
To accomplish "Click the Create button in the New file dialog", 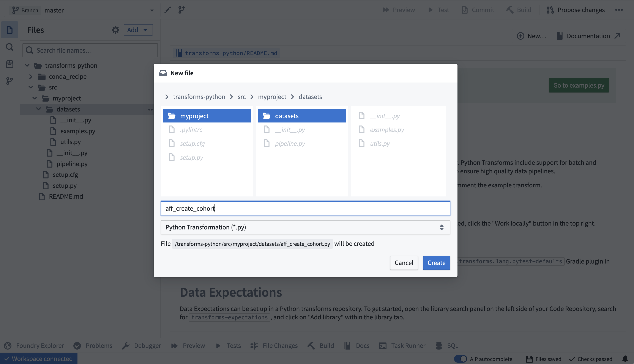I will click(436, 263).
